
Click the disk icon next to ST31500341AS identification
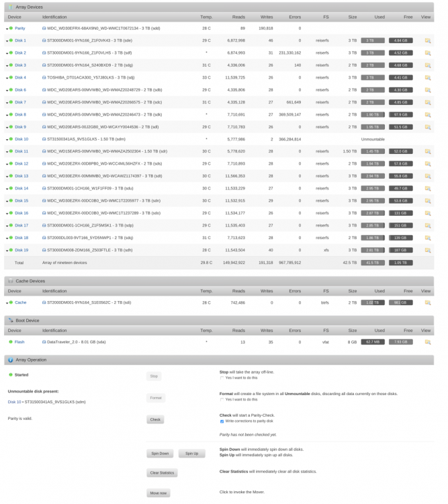point(44,139)
